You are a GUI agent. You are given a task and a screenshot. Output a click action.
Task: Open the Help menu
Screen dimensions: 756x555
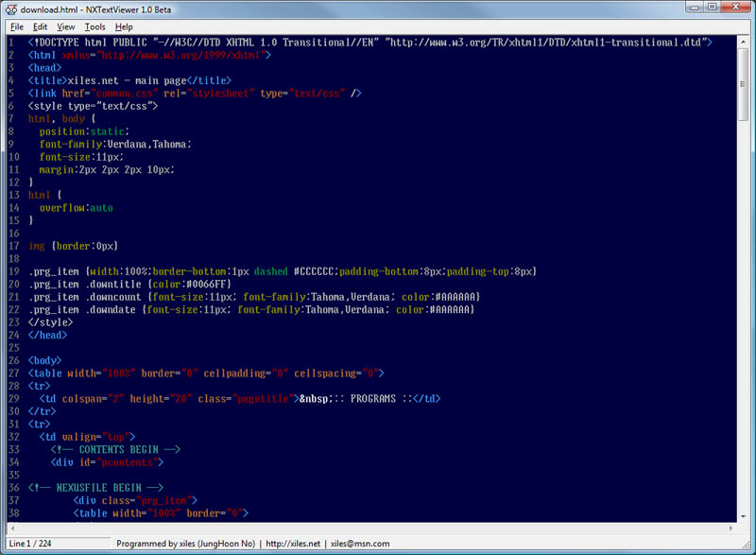tap(124, 27)
